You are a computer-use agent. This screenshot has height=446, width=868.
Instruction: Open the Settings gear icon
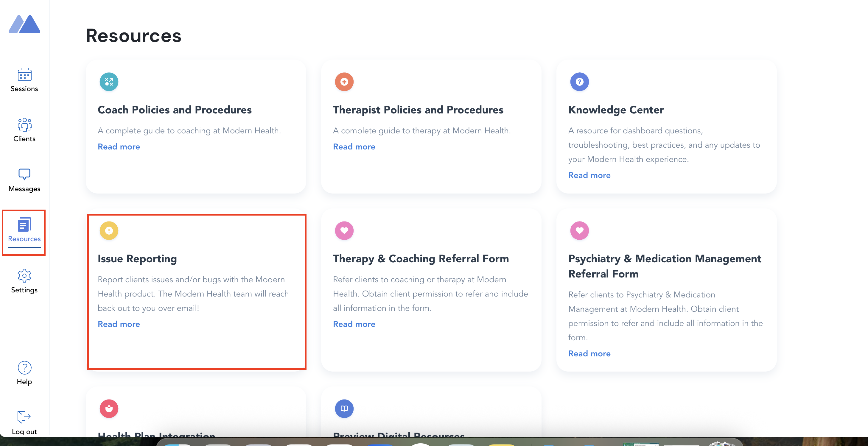(x=24, y=276)
